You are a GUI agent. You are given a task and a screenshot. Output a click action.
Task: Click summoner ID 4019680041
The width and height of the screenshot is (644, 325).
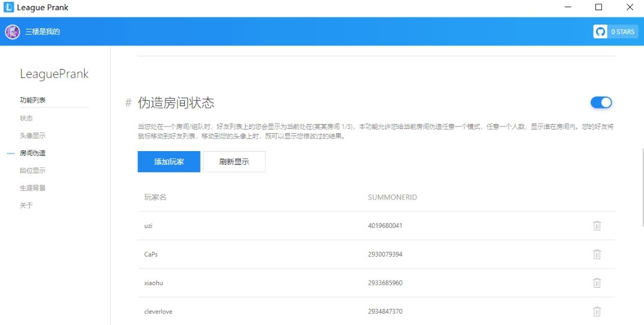click(385, 225)
